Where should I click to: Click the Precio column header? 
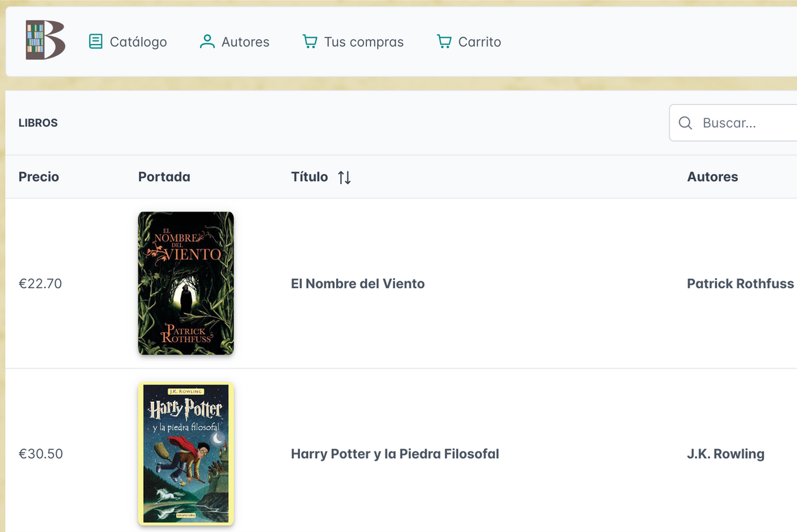tap(38, 177)
